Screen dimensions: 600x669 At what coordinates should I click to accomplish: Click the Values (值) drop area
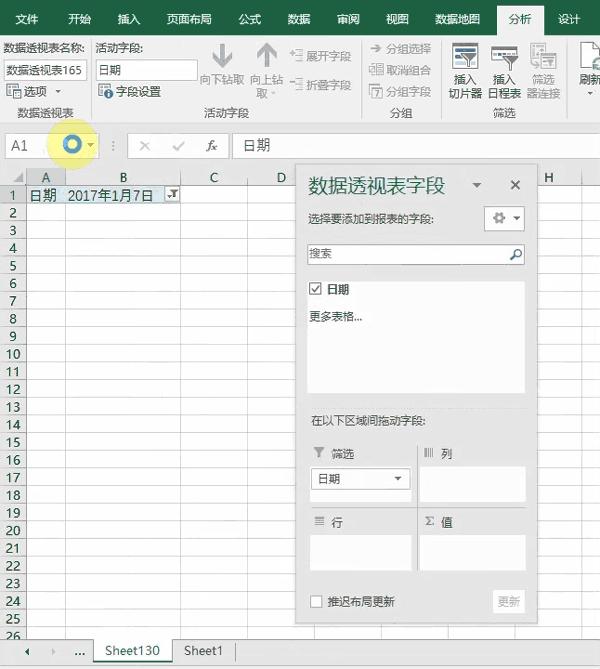[472, 553]
